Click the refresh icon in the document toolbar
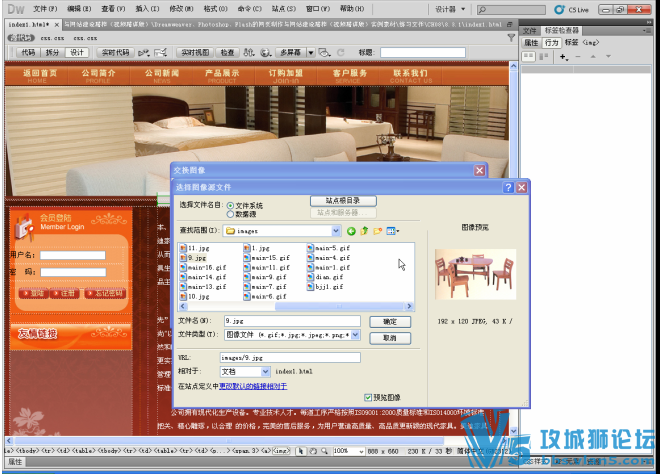 [341, 53]
